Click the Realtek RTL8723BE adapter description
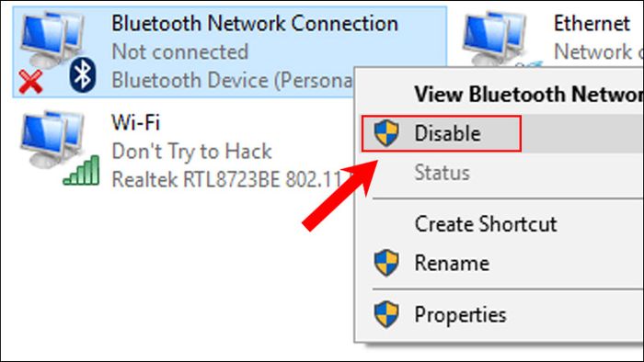 point(232,179)
